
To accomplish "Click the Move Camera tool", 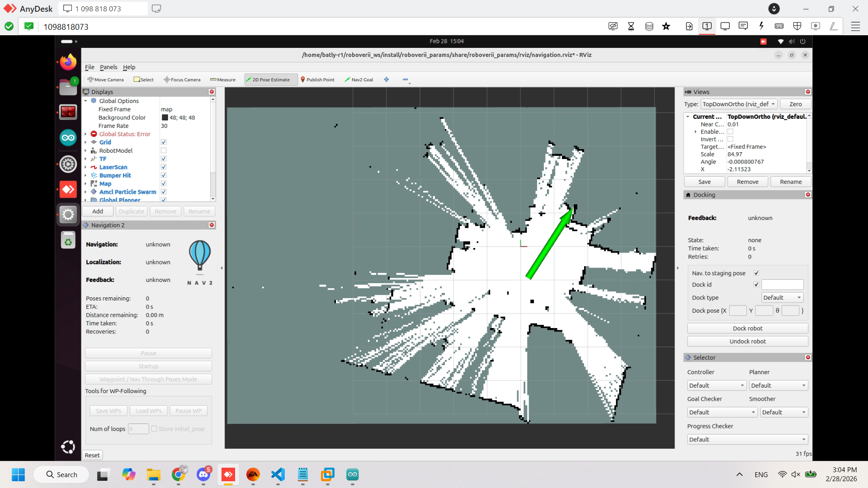I will (106, 80).
